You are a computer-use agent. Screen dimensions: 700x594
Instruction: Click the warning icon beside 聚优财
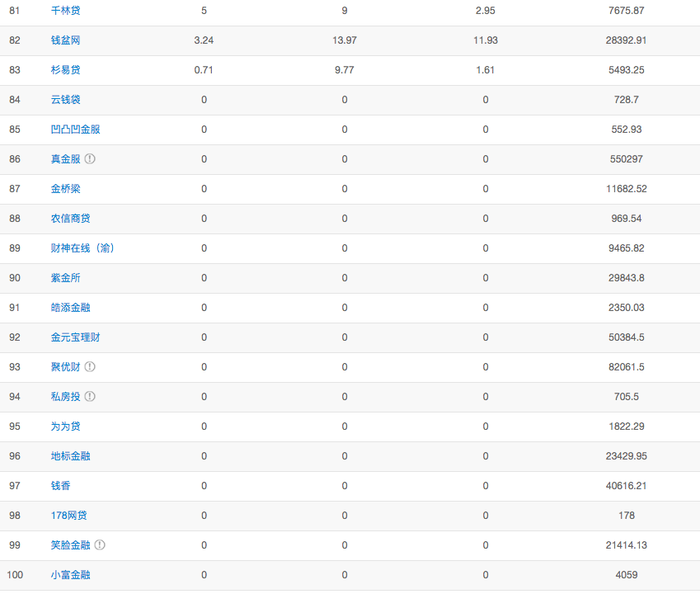point(90,366)
